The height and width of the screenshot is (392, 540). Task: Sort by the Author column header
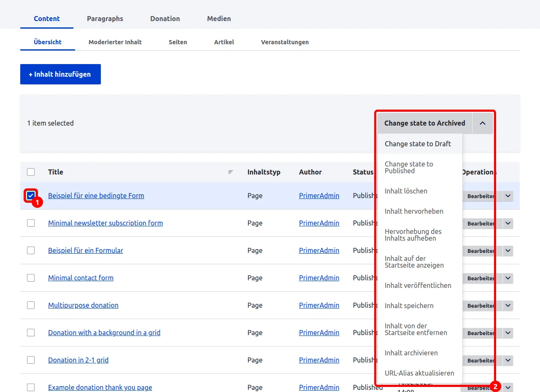(310, 172)
